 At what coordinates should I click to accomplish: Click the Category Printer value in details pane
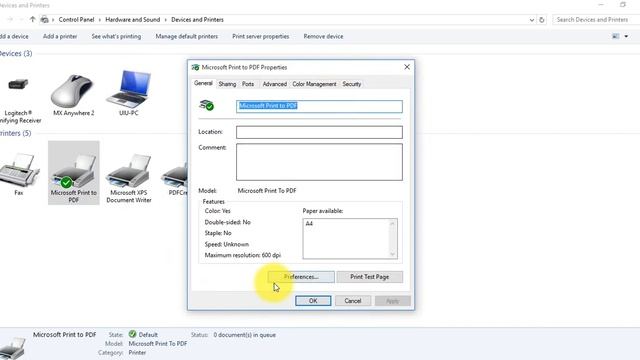(x=137, y=352)
